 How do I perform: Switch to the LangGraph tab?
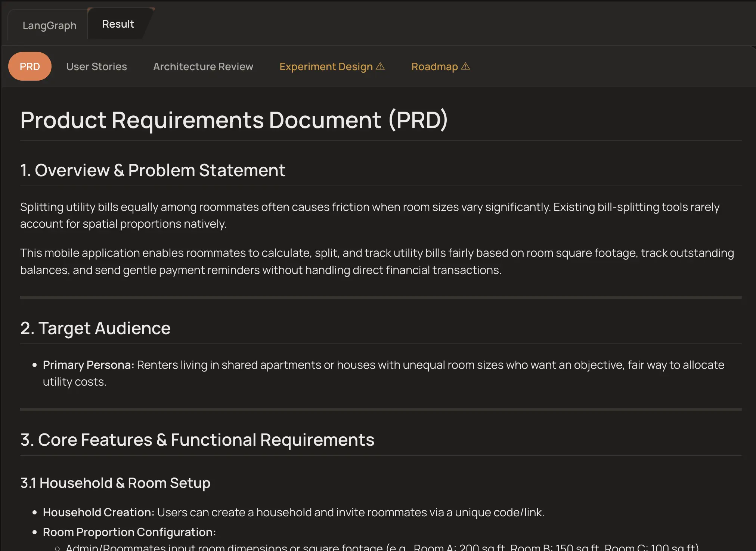49,25
